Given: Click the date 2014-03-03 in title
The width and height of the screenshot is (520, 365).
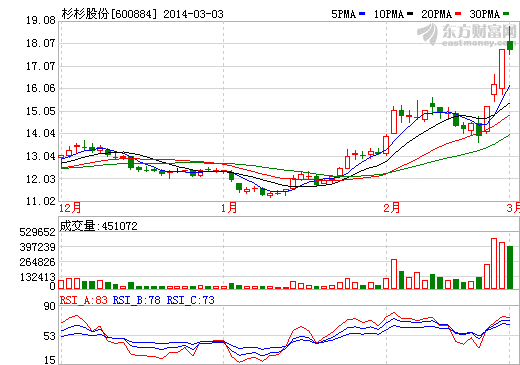Looking at the screenshot, I should point(193,14).
